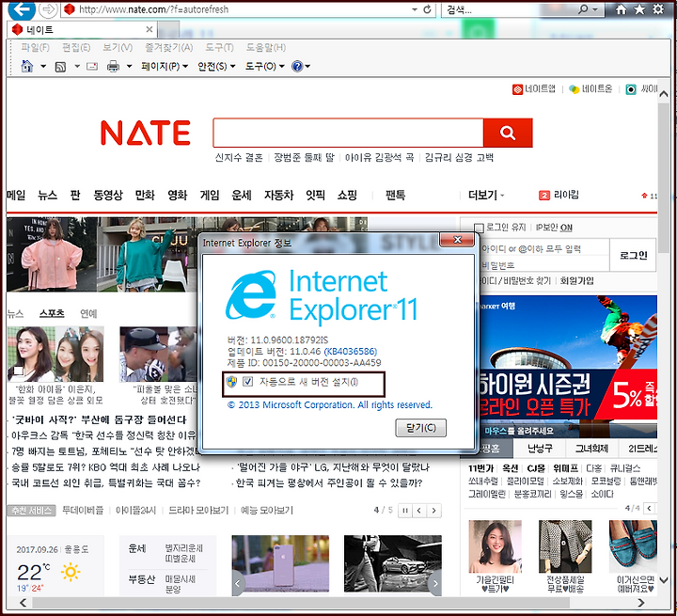Close the Internet Explorer 정보 dialog with X
Screen dimensions: 677x616
(458, 240)
